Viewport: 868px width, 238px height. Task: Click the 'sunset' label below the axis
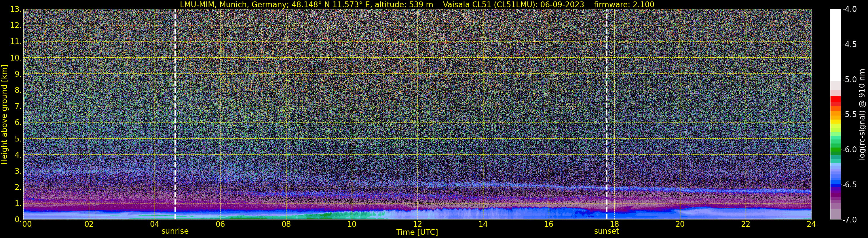click(x=607, y=231)
